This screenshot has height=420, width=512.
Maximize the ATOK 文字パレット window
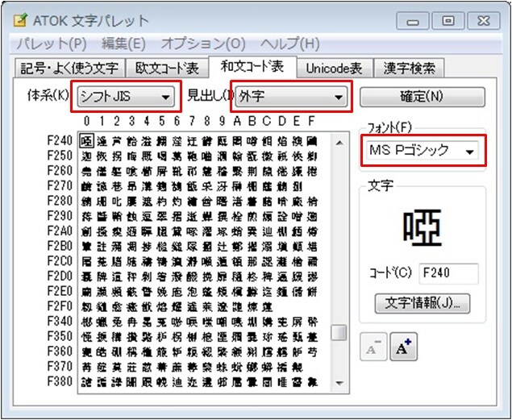448,22
